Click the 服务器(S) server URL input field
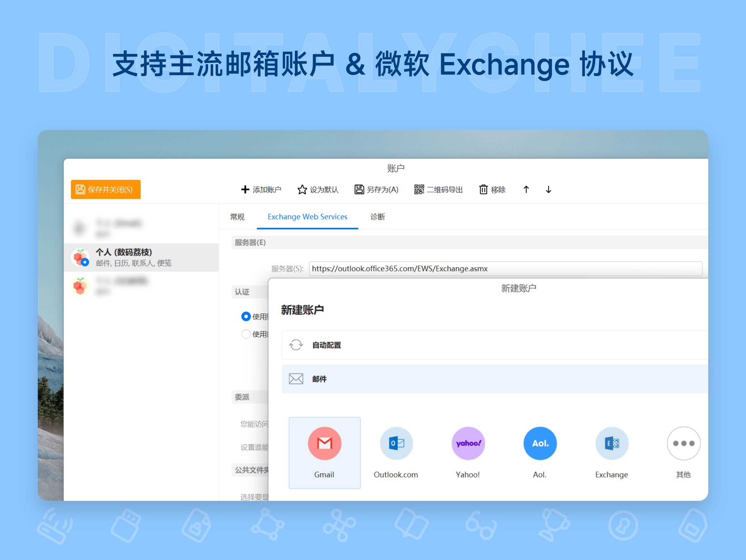 [472, 268]
